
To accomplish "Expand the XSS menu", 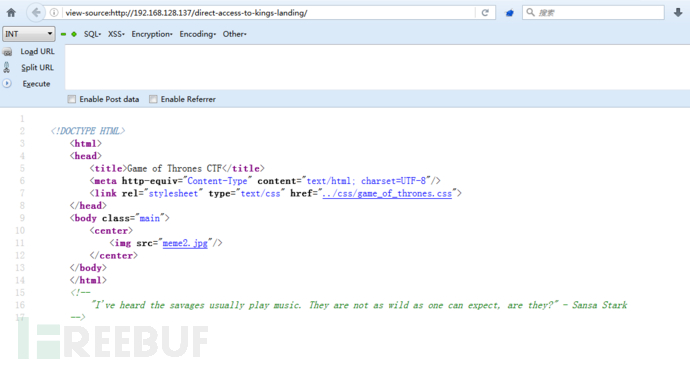I will coord(116,34).
